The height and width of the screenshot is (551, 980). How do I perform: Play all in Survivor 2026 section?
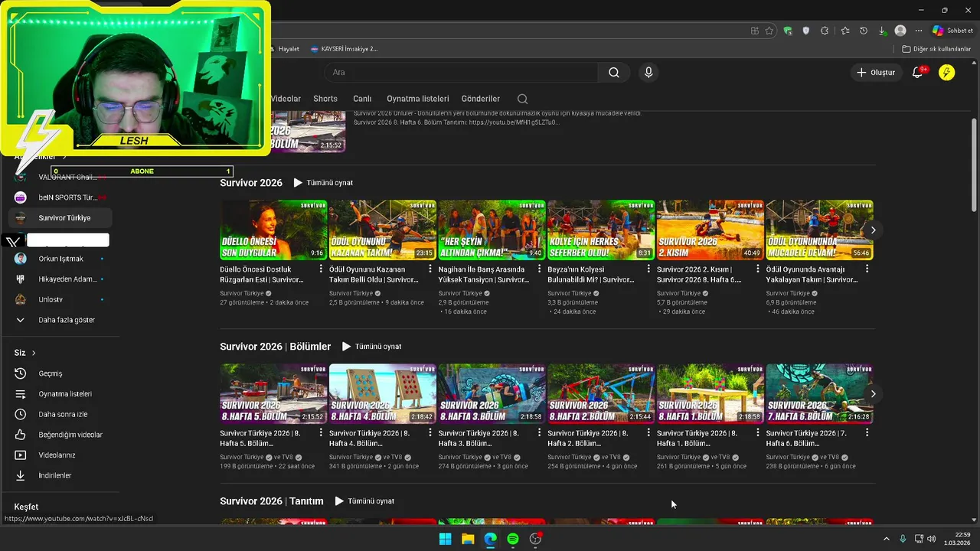(323, 183)
